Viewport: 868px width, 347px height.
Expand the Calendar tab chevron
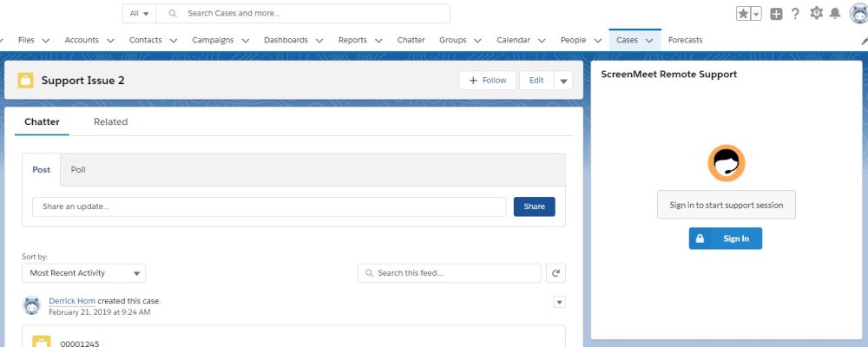[542, 41]
